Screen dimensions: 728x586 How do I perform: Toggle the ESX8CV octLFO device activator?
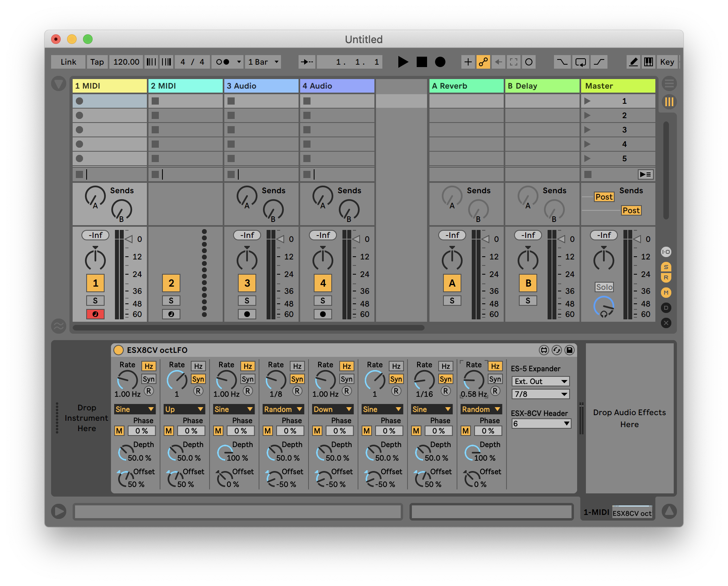[119, 350]
